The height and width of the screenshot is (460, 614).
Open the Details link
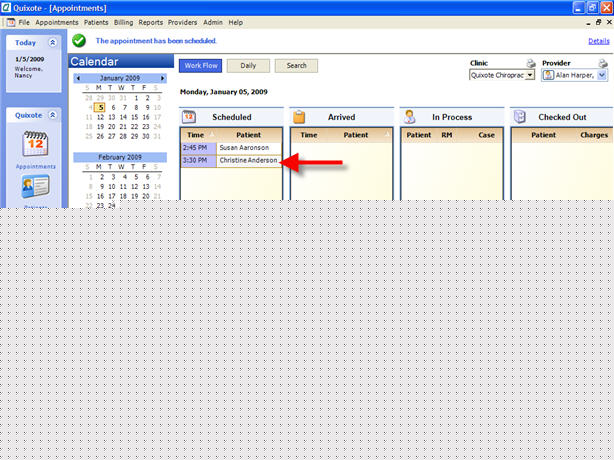tap(599, 41)
